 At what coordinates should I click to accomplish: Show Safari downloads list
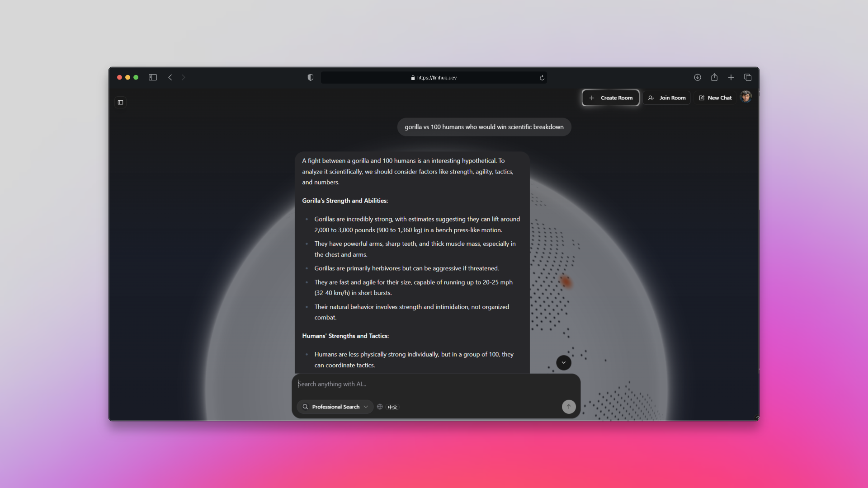click(697, 77)
